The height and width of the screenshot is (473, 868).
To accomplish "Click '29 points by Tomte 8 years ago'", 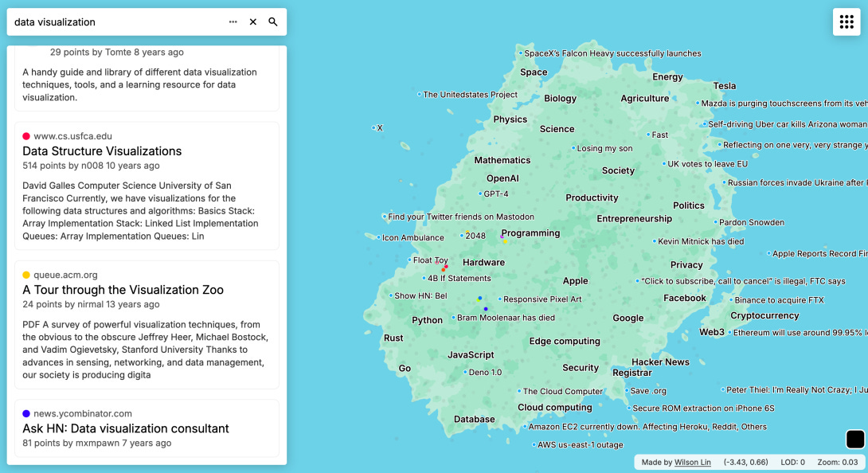I will [x=117, y=52].
